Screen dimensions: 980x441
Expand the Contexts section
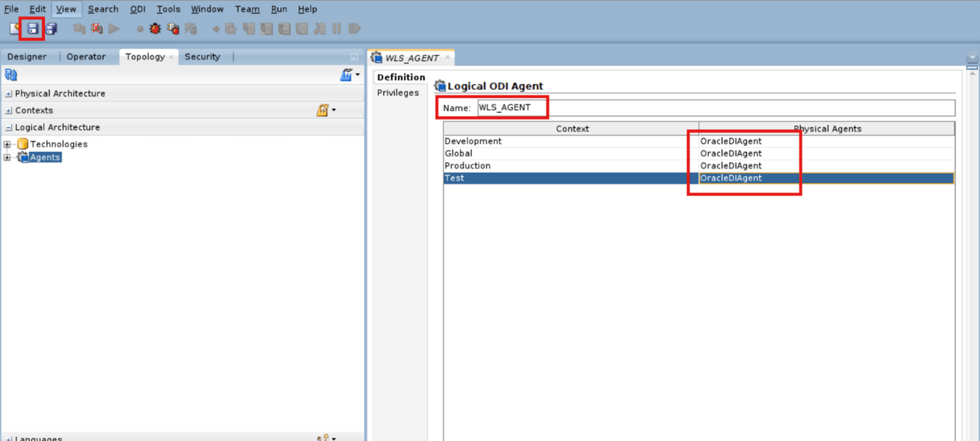(8, 110)
